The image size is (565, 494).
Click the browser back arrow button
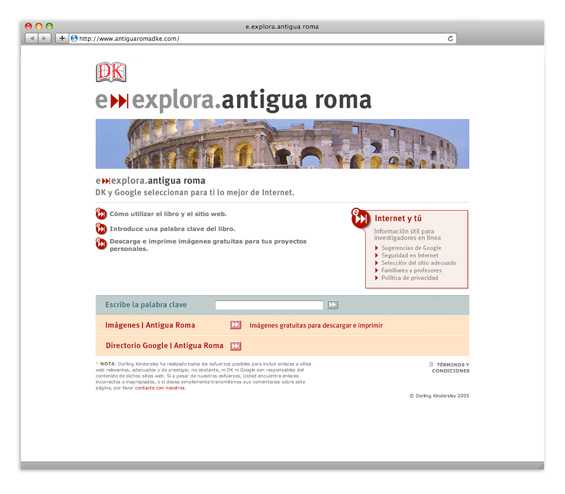pyautogui.click(x=32, y=38)
